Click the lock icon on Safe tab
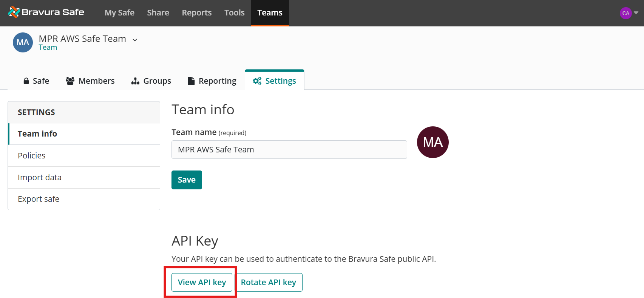The width and height of the screenshot is (644, 298). coord(26,81)
